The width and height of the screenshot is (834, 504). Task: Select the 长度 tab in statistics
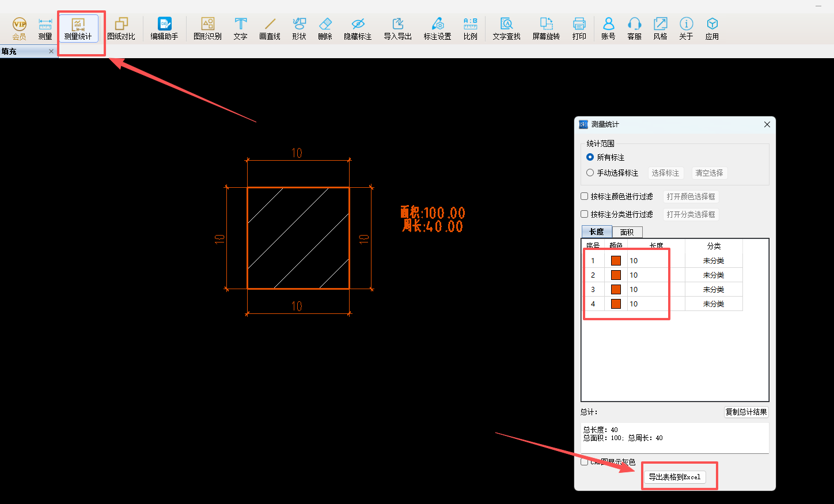click(597, 232)
